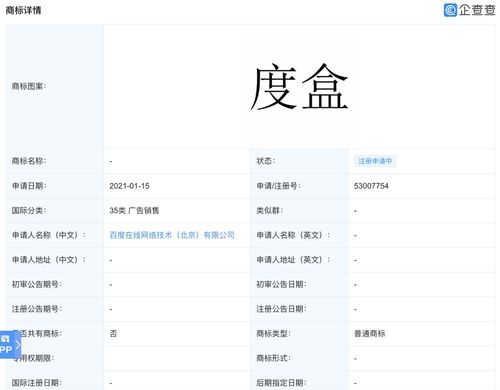Click the 国际分类 label
This screenshot has height=390, width=500.
(29, 211)
